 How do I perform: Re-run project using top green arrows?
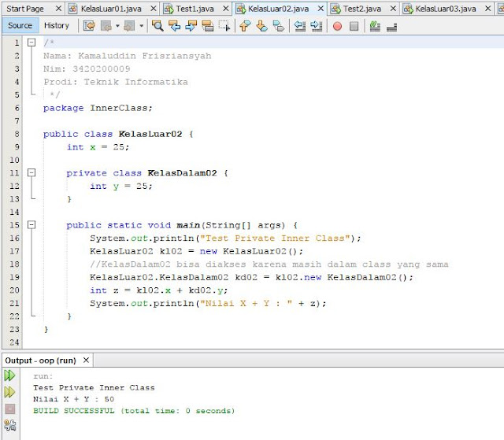pyautogui.click(x=9, y=375)
